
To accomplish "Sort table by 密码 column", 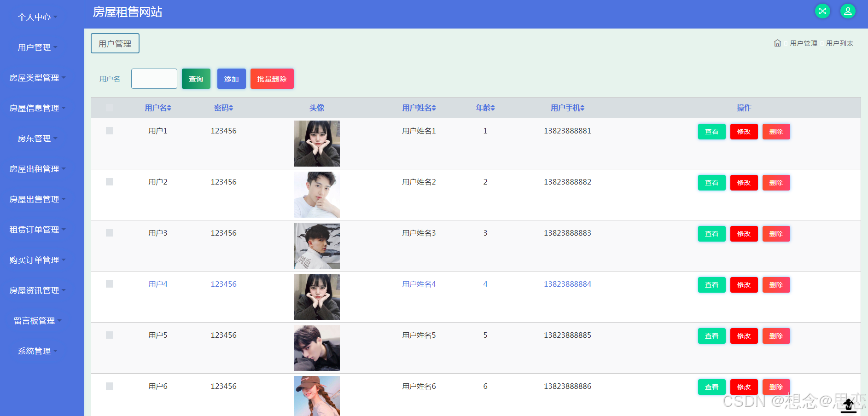I will pos(224,108).
